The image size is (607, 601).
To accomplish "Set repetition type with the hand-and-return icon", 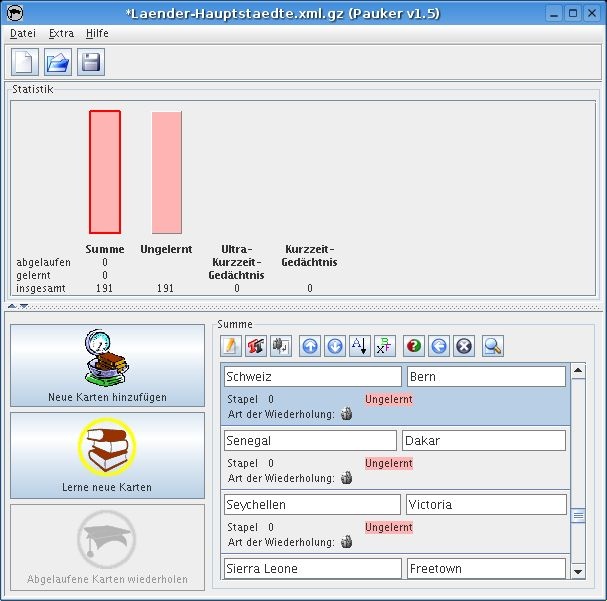I will point(281,346).
